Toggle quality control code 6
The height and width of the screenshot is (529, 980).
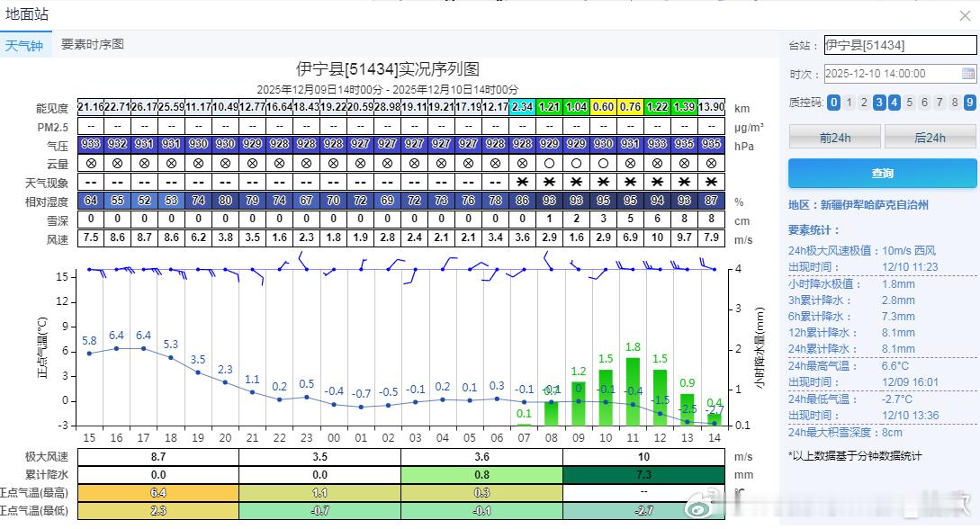click(924, 103)
